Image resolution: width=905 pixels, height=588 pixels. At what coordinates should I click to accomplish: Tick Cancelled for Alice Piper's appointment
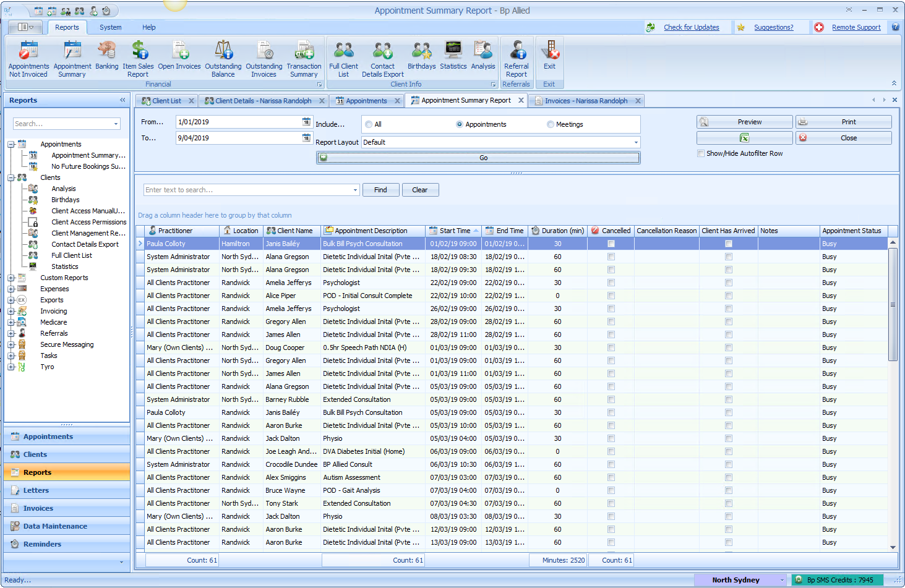611,296
